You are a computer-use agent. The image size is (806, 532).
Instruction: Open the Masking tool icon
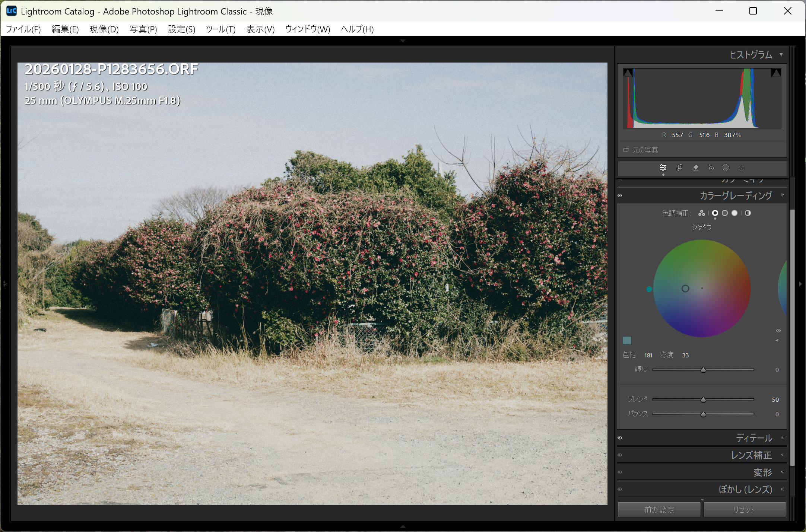click(726, 168)
